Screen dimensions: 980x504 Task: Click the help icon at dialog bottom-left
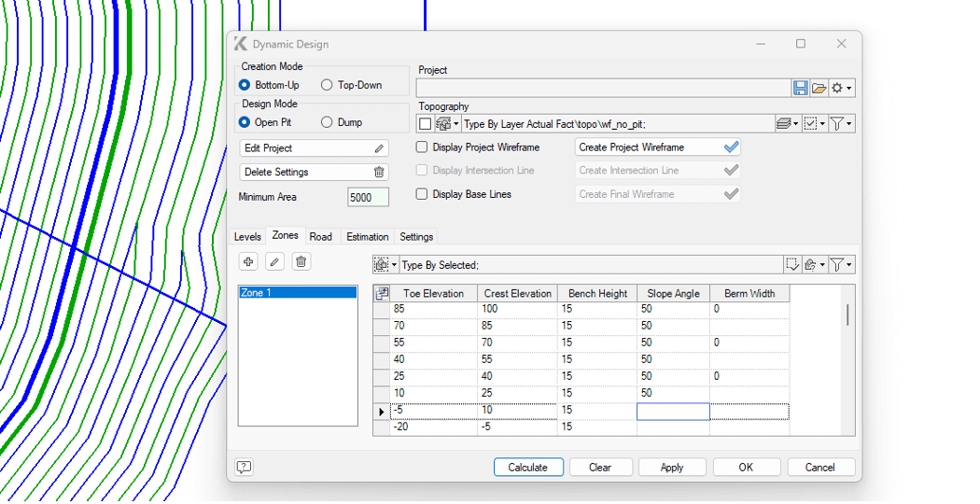[x=245, y=467]
